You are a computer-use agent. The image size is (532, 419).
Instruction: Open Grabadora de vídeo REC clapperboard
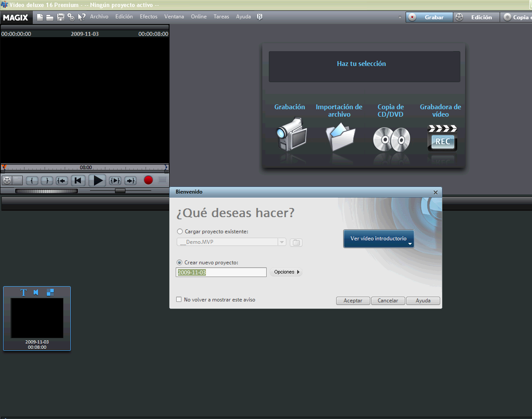tap(442, 138)
